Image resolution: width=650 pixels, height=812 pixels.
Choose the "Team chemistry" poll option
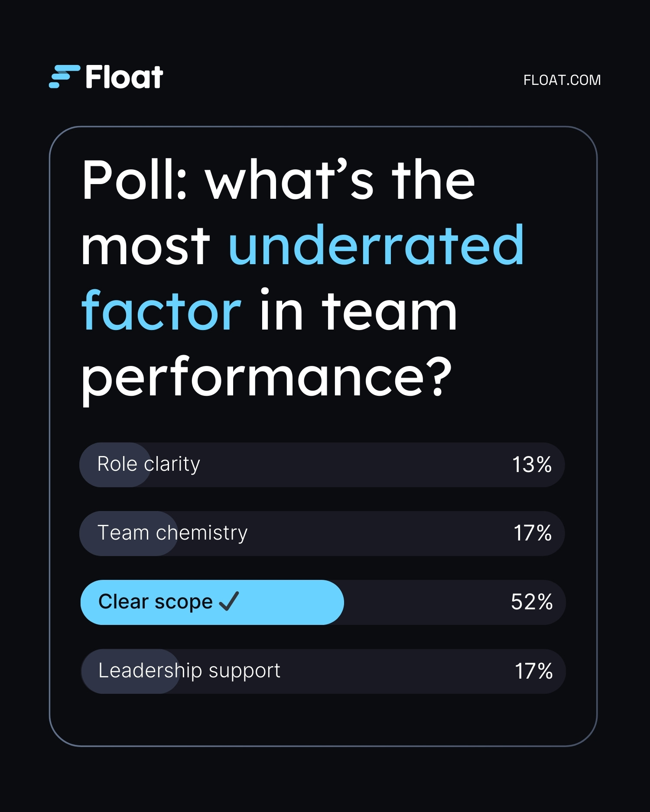point(172,533)
